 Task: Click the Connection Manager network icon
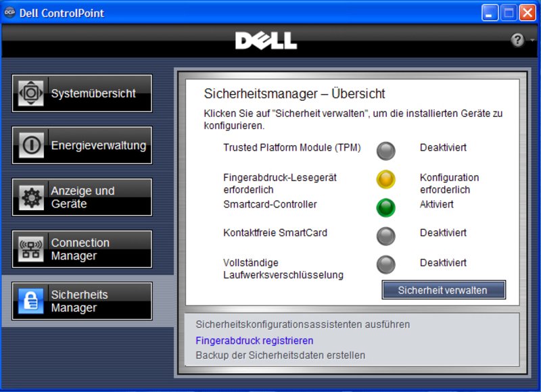[x=30, y=249]
